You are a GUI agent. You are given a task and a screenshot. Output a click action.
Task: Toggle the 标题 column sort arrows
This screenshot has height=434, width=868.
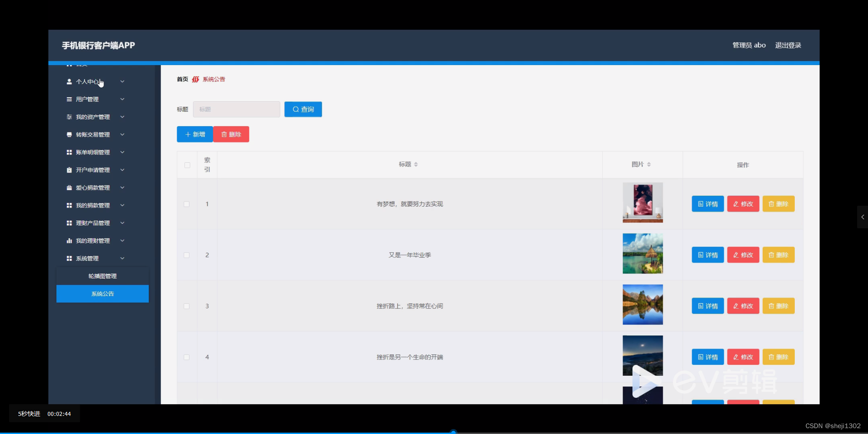coord(416,164)
